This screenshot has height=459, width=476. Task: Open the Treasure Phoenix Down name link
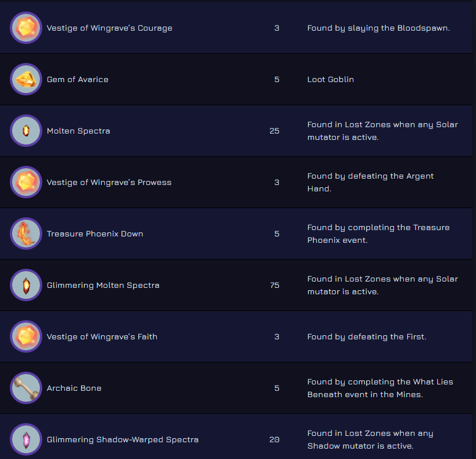pos(95,234)
